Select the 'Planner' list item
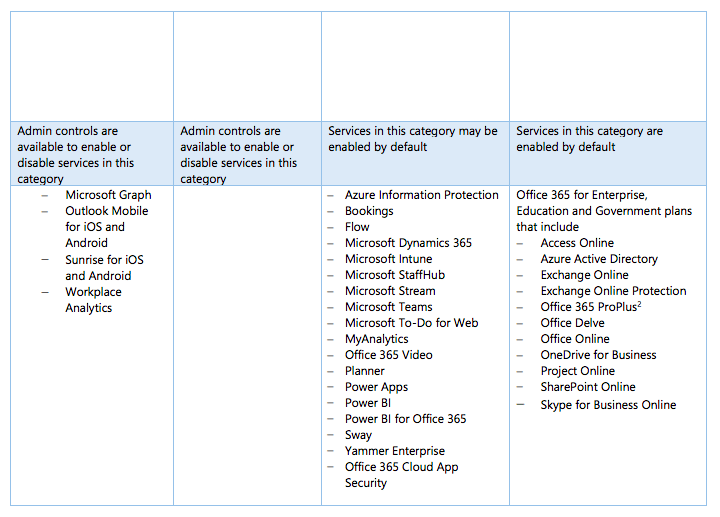This screenshot has width=720, height=517. pyautogui.click(x=365, y=371)
